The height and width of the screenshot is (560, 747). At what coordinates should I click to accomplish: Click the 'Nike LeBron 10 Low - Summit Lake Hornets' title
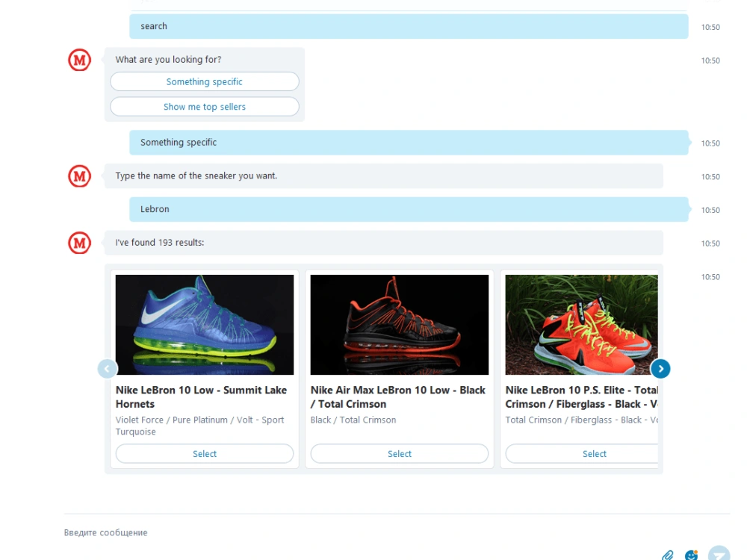pyautogui.click(x=201, y=396)
